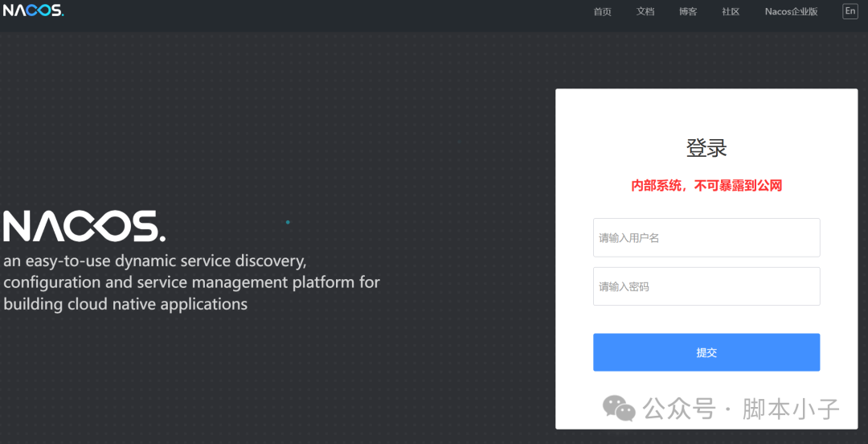Click the NACOS logo in the header
868x444 pixels.
coord(33,10)
